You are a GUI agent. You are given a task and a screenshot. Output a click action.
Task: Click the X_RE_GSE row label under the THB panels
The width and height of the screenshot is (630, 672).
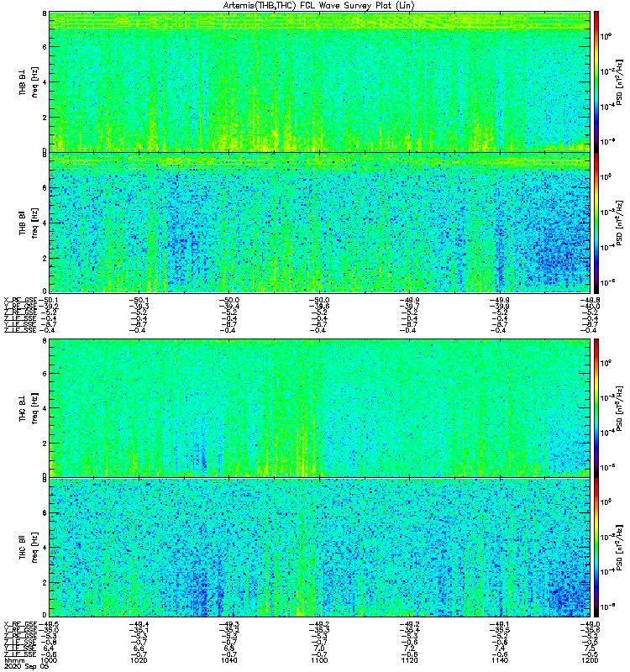[x=20, y=300]
